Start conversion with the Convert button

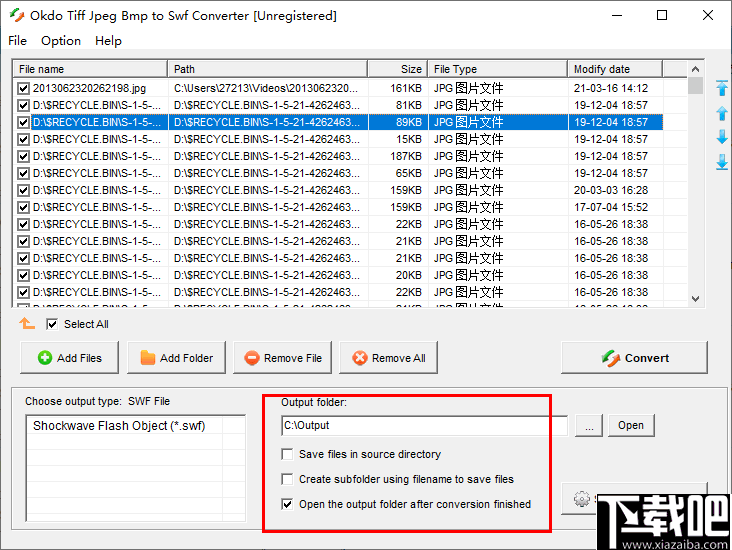[x=634, y=358]
